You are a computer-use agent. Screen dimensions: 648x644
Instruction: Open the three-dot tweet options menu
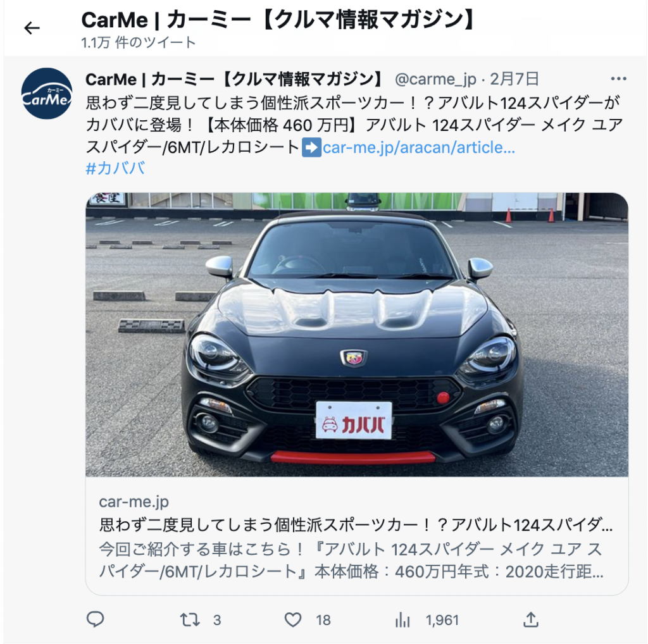(618, 78)
